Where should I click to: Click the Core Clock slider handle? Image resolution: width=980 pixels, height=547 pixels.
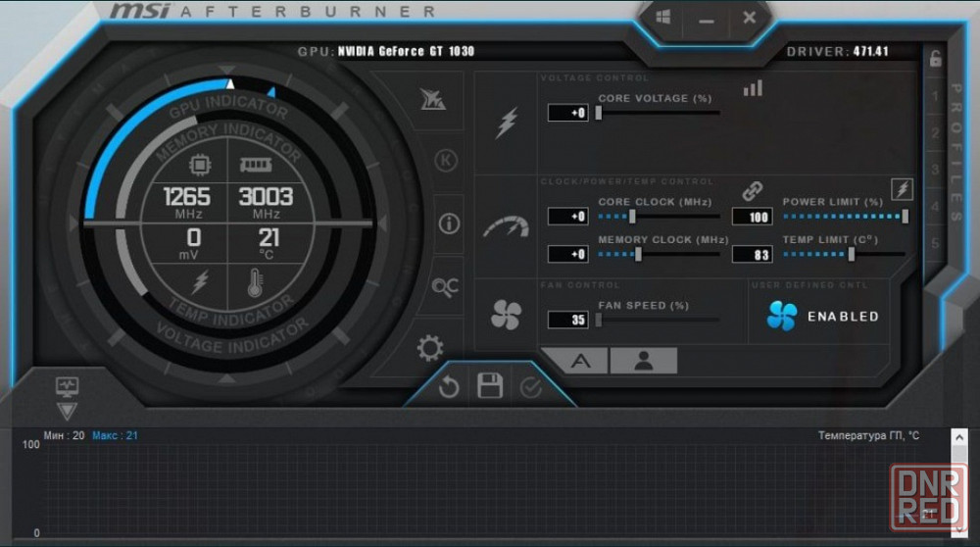click(632, 217)
